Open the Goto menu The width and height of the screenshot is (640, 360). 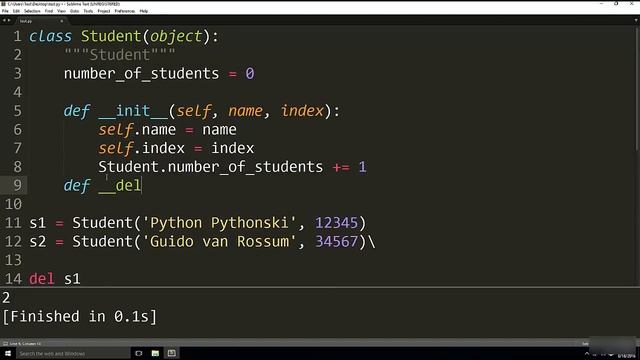pos(74,11)
